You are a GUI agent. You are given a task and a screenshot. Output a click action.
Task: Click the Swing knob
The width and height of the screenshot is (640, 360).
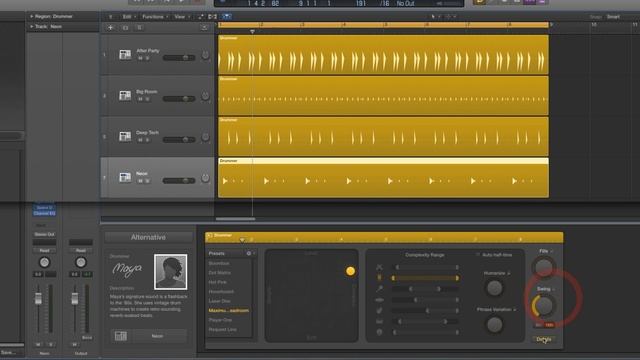pos(544,306)
